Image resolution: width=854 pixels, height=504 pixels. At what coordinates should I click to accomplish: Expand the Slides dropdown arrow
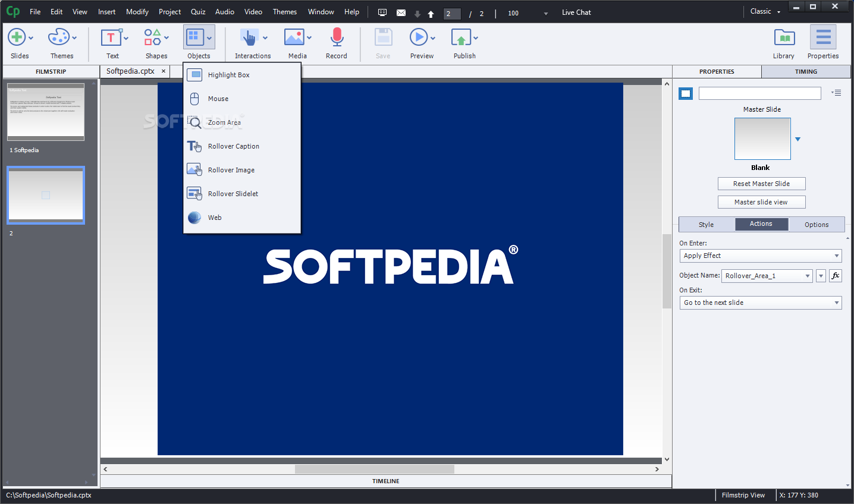click(x=31, y=38)
